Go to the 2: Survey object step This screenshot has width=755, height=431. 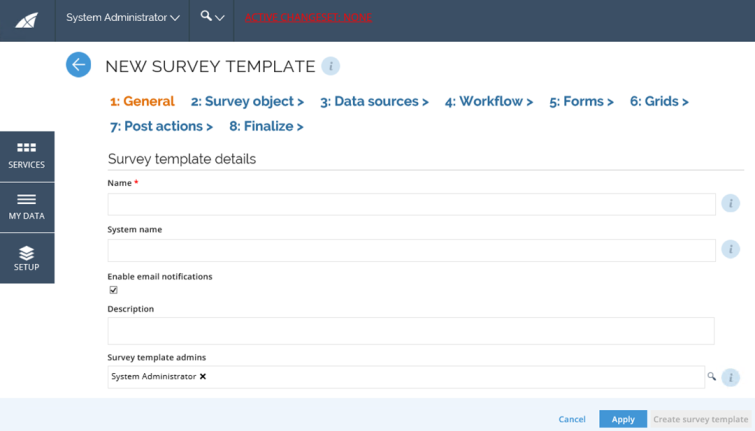point(247,102)
